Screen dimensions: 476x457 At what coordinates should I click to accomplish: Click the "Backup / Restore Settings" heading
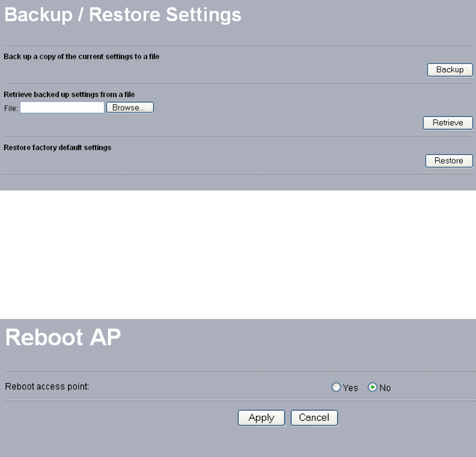coord(123,15)
